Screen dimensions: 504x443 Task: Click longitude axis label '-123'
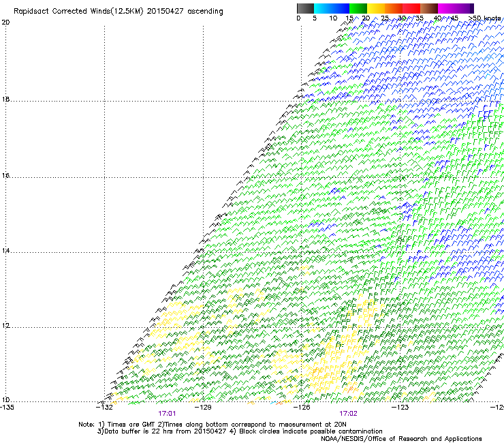[x=400, y=408]
